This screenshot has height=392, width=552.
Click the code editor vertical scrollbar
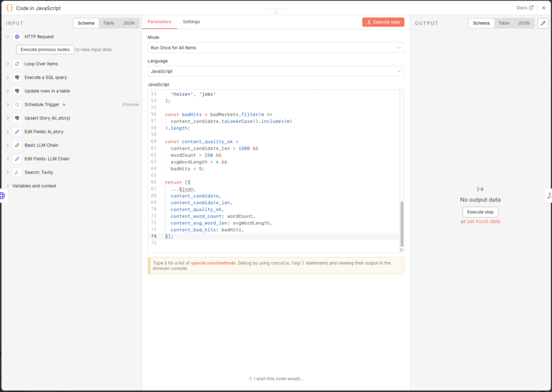[x=401, y=223]
